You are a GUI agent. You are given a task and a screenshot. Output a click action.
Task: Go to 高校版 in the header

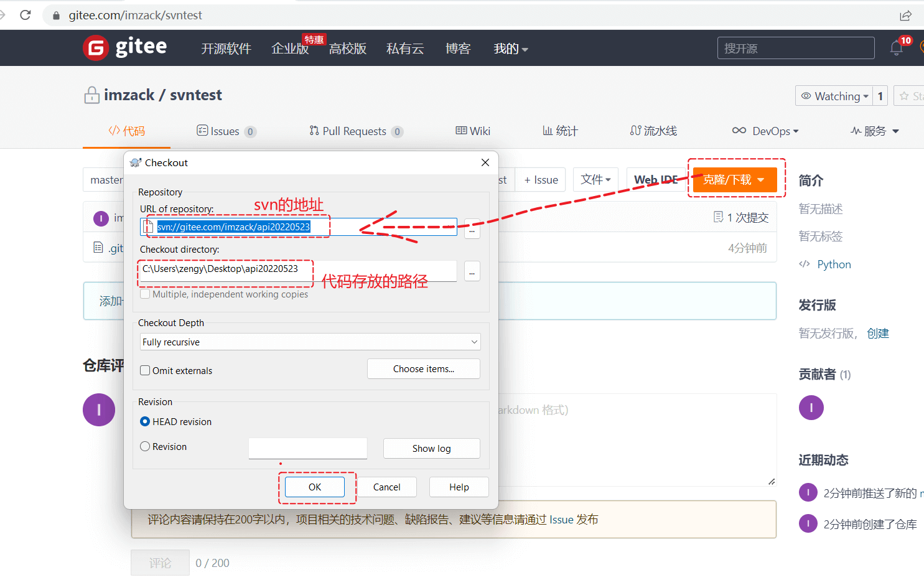click(x=347, y=49)
